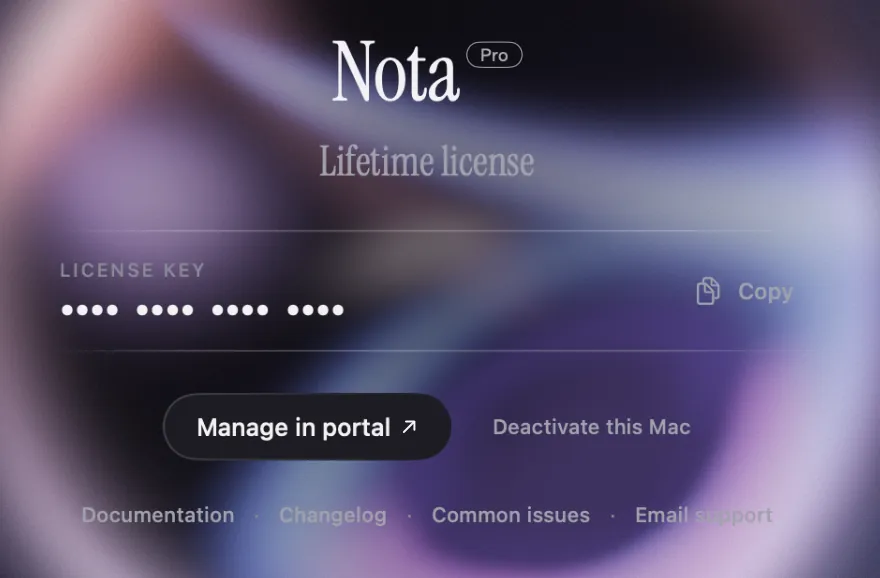Viewport: 880px width, 578px height.
Task: Open Manage in portal
Action: coord(307,427)
